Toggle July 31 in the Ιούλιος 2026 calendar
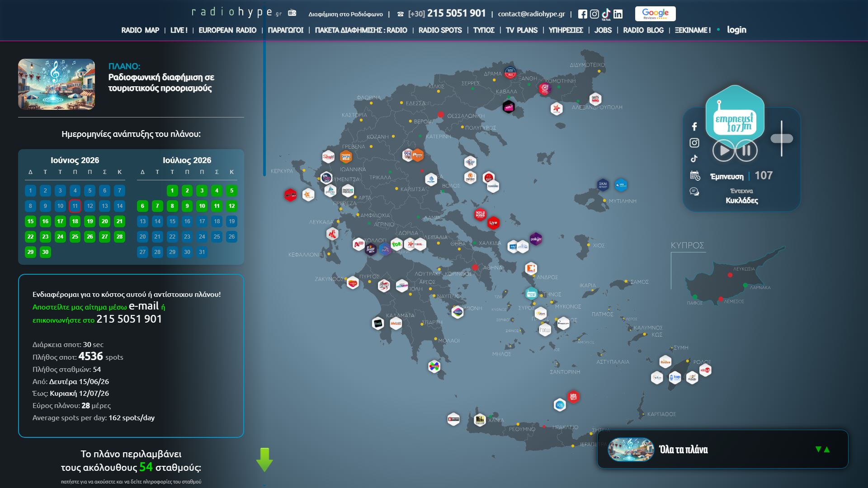 (x=202, y=252)
